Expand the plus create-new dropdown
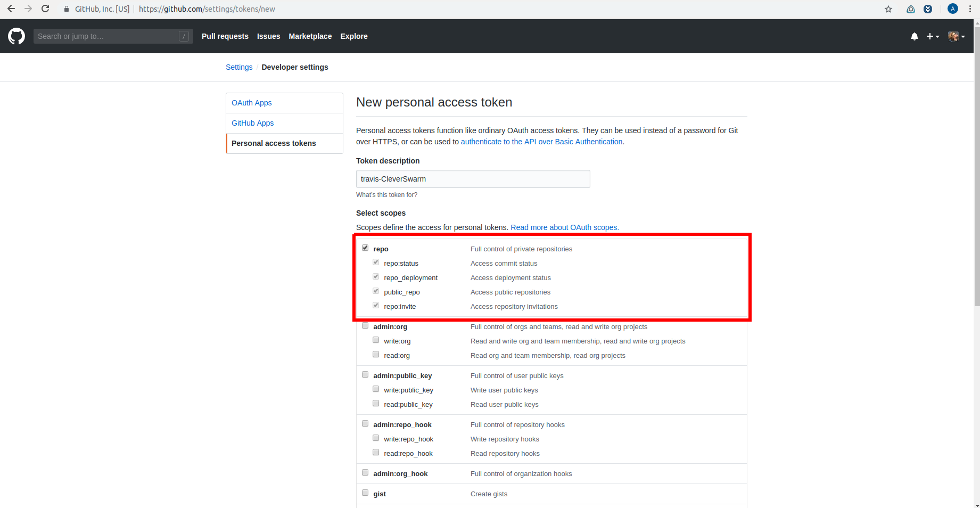 tap(933, 36)
